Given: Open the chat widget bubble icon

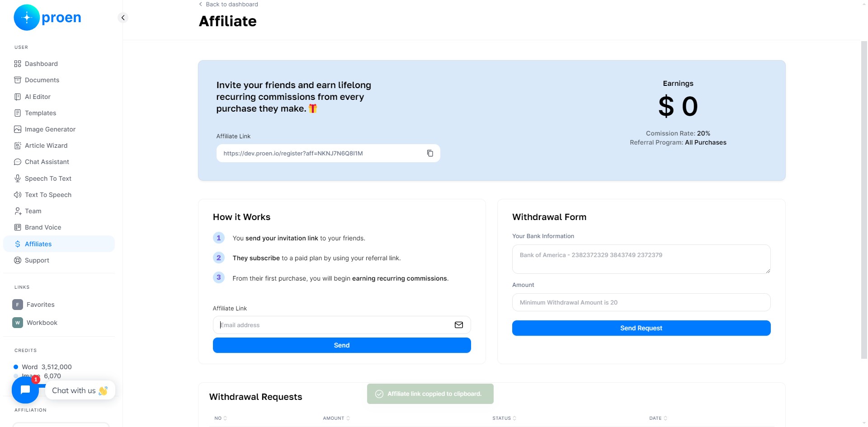Looking at the screenshot, I should click(25, 389).
